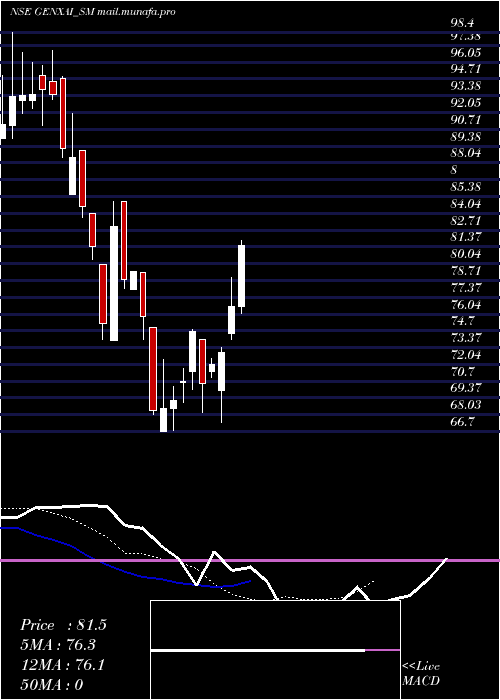
Task: Click the 82.71 price axis label
Action: coord(466,221)
